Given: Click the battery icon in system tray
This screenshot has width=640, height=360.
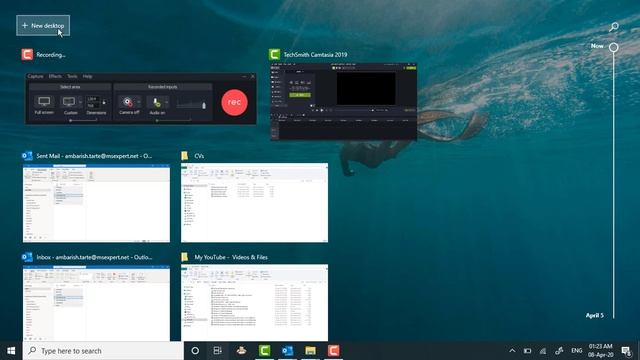Looking at the screenshot, I should pos(527,351).
